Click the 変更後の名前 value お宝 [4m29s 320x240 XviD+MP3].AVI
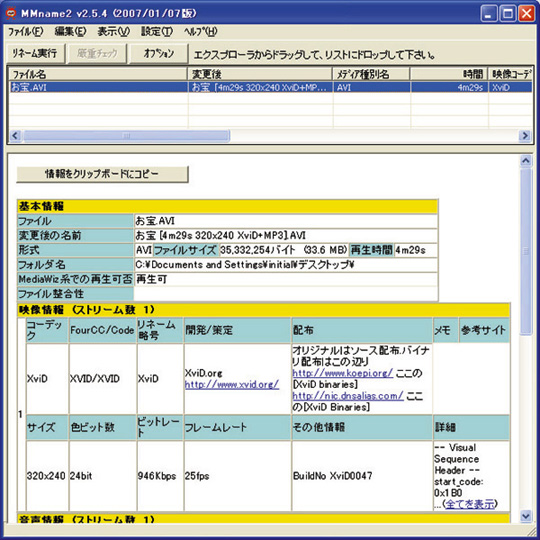540x540 pixels. click(221, 236)
